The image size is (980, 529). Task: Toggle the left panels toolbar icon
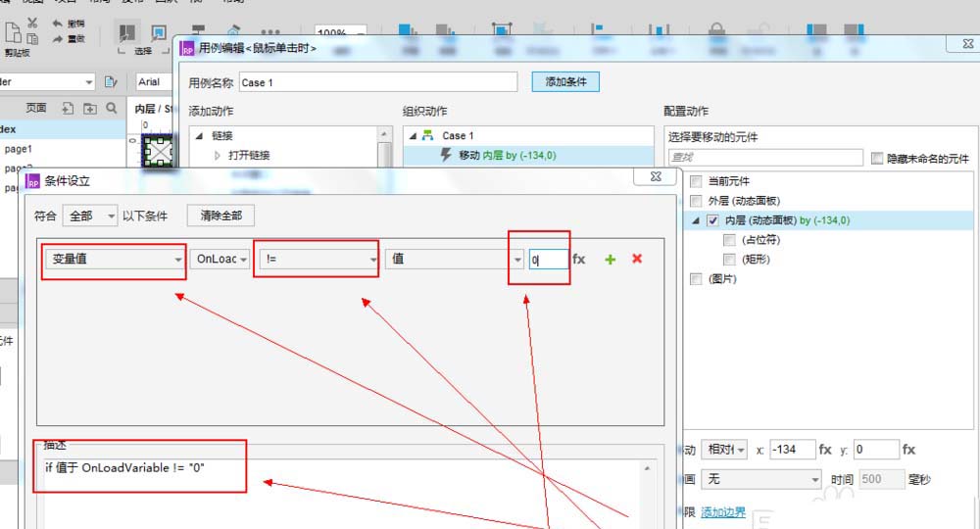pyautogui.click(x=817, y=30)
